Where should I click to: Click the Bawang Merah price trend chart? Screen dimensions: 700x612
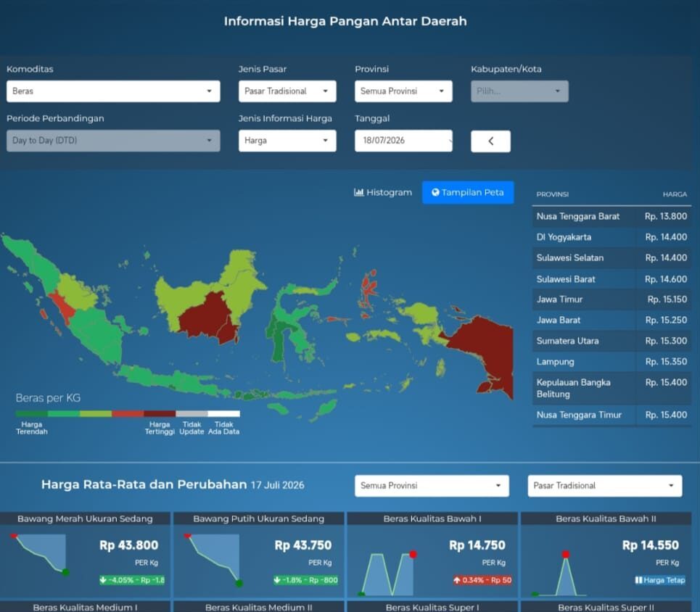(40, 553)
